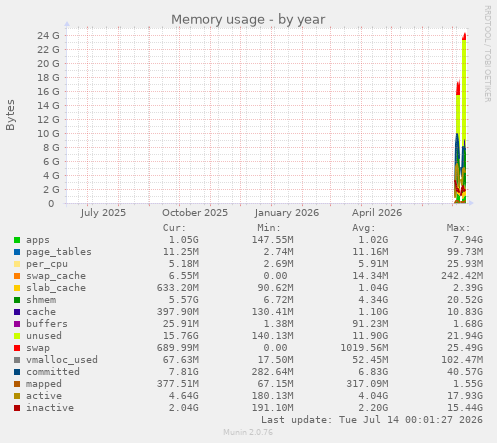Viewport: 497px width, 443px height.
Task: Click the 'January 2026' axis label
Action: 287,213
